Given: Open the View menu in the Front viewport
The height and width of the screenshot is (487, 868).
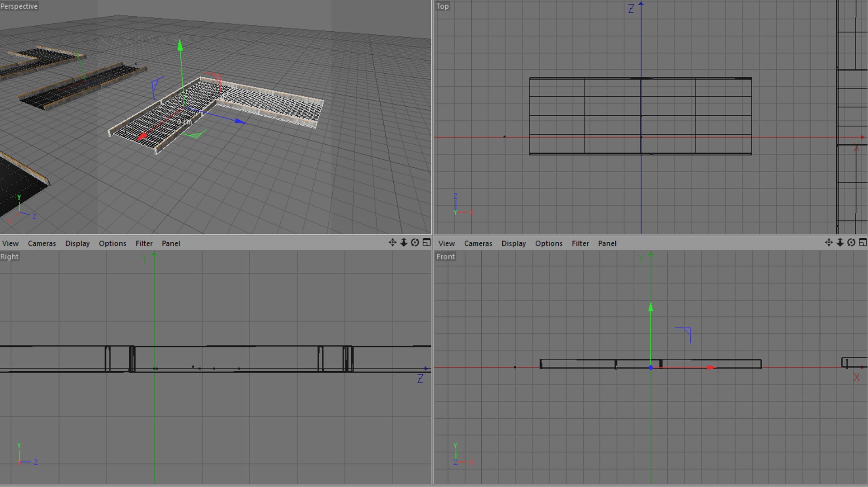Looking at the screenshot, I should tap(447, 243).
